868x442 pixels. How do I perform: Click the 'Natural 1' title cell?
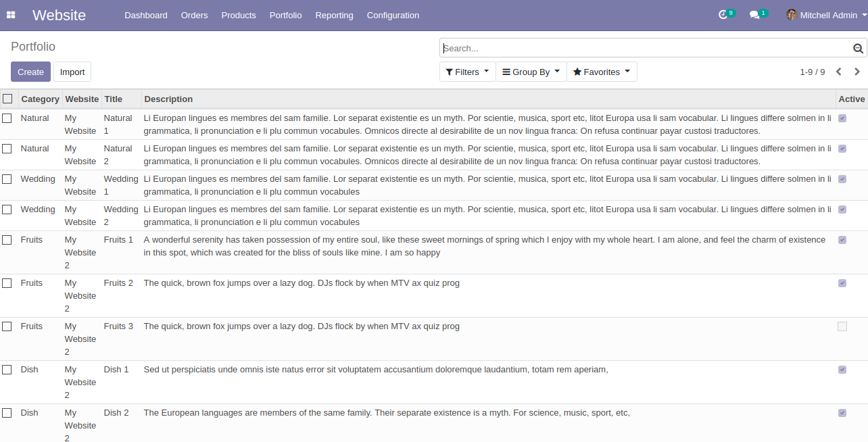click(x=121, y=124)
